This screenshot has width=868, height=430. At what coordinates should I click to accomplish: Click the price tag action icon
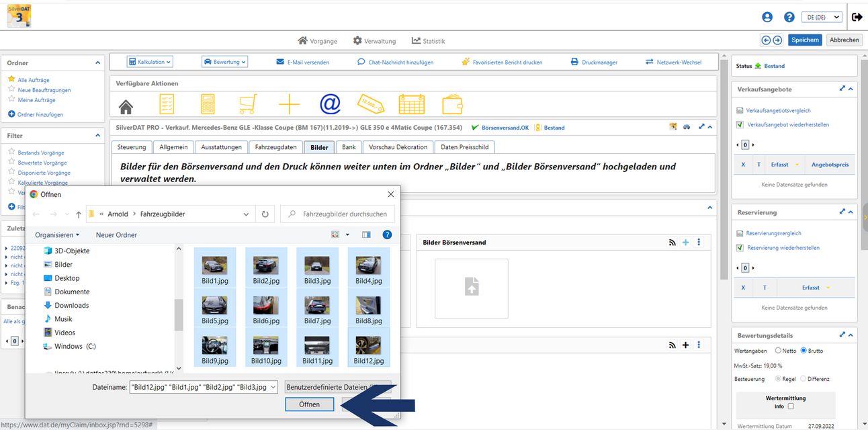pyautogui.click(x=371, y=104)
